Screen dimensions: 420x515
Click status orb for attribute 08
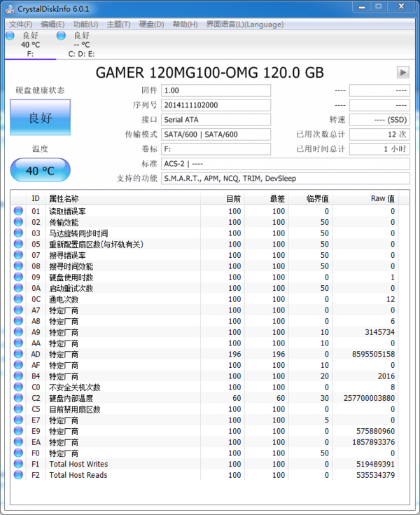pyautogui.click(x=18, y=266)
